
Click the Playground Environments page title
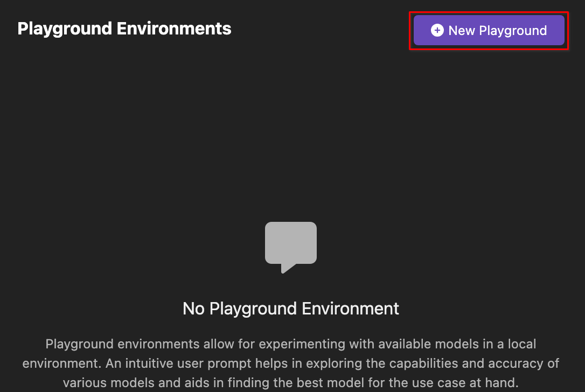point(124,29)
